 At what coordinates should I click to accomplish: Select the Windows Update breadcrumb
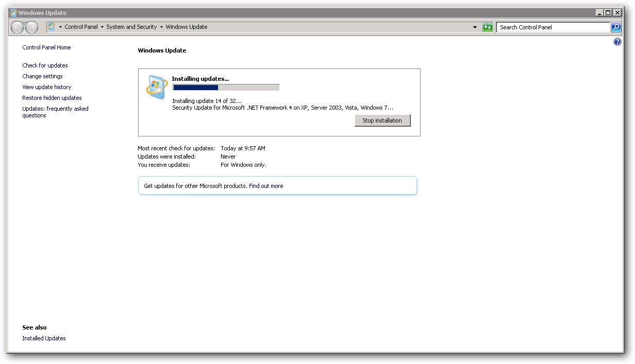(x=187, y=27)
